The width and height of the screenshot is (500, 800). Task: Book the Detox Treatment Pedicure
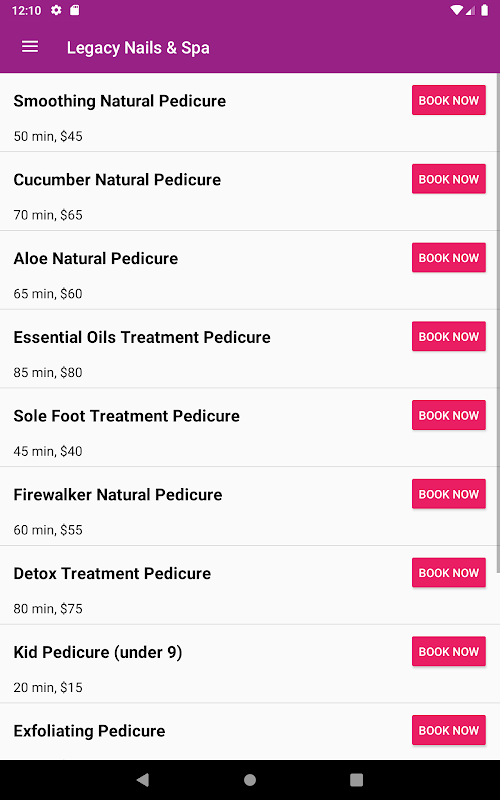coord(448,572)
